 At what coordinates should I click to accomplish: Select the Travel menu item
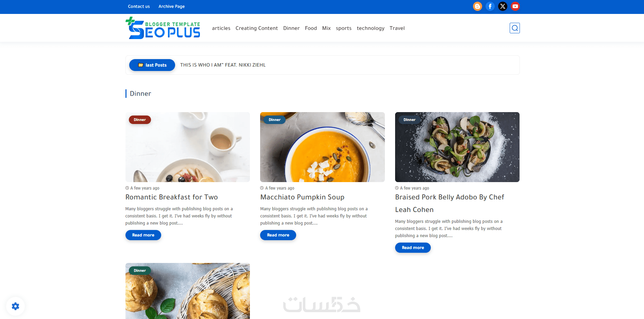(397, 28)
